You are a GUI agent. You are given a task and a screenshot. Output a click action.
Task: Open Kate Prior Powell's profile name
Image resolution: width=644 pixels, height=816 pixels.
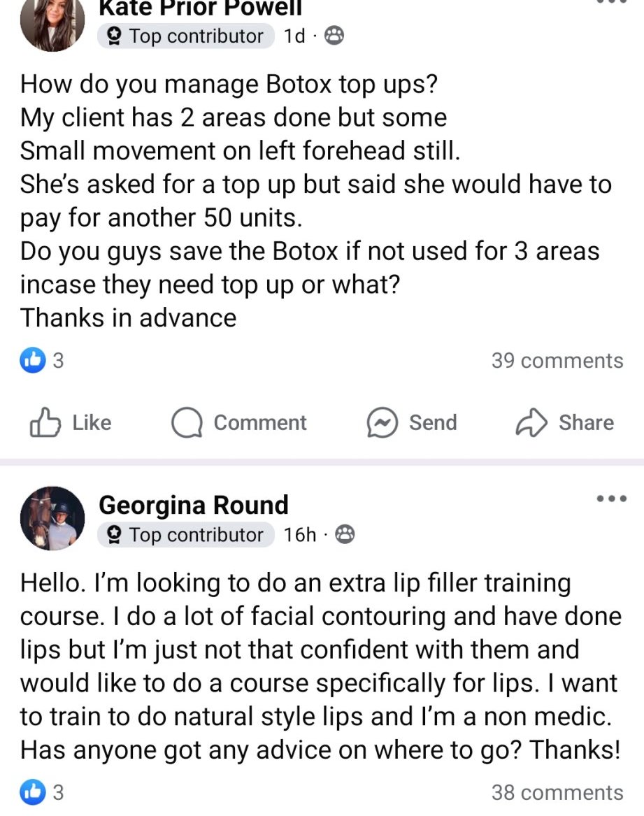click(200, 8)
